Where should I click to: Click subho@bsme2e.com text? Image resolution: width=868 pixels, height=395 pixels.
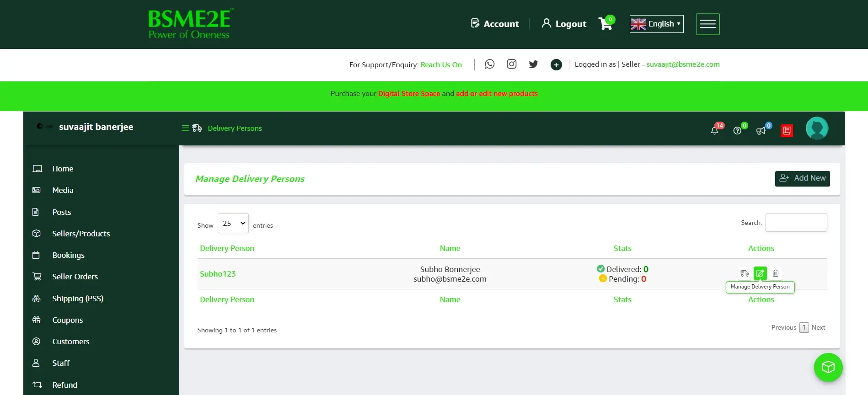pos(450,279)
